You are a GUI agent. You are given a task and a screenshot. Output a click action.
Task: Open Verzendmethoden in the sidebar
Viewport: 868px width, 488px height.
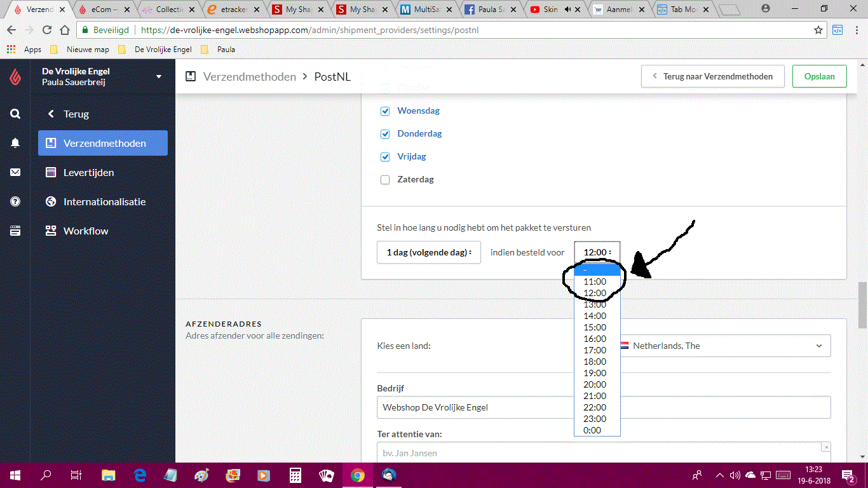coord(103,143)
